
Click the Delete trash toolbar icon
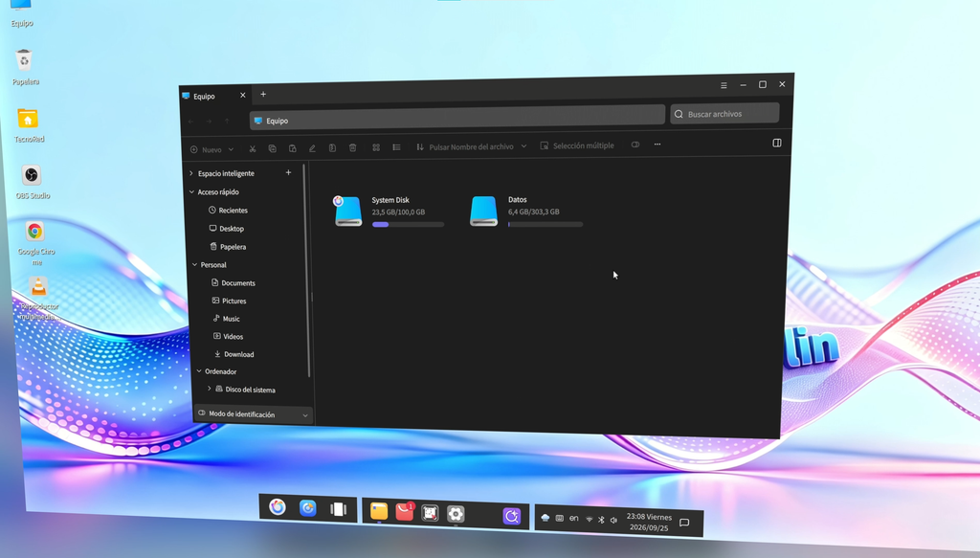352,147
